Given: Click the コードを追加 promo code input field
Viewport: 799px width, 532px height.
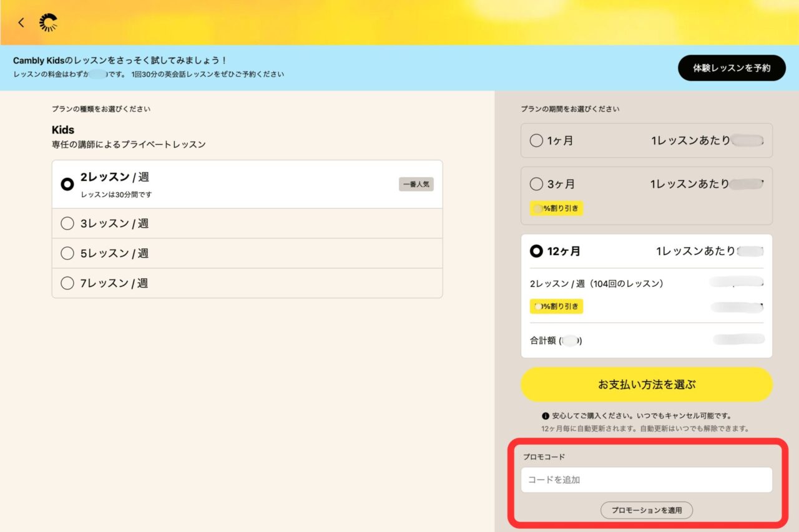Looking at the screenshot, I should pos(646,480).
